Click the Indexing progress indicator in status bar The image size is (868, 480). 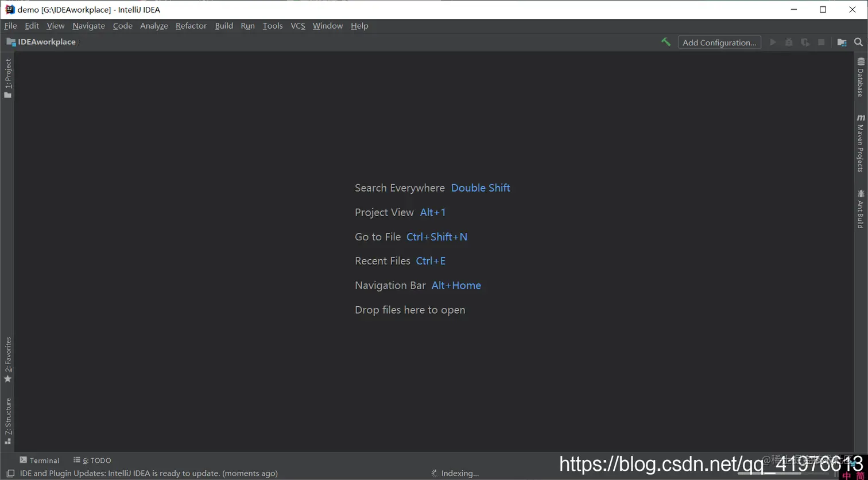[x=455, y=474]
